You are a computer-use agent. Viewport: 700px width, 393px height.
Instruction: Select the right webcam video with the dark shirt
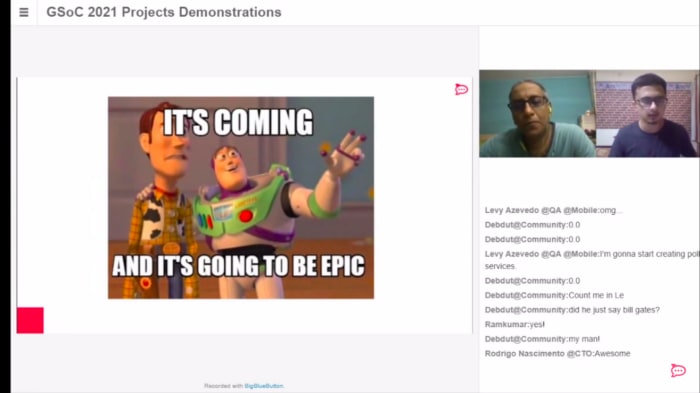coord(647,113)
